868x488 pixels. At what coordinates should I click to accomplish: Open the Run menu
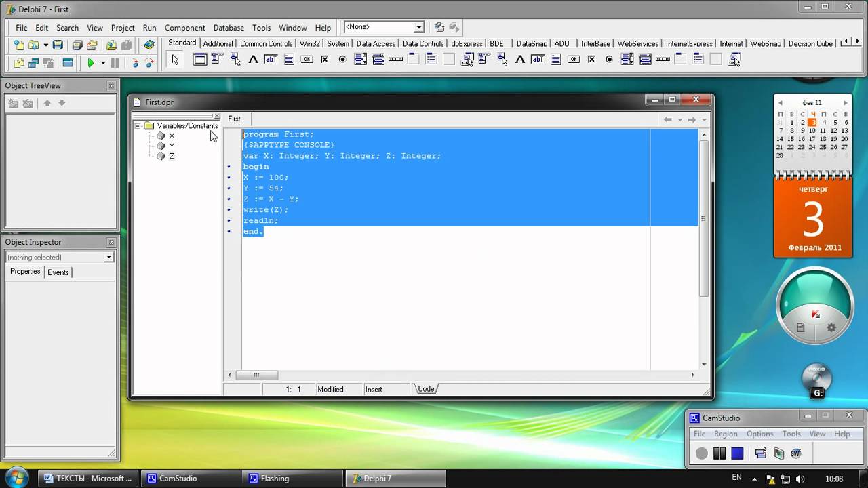point(149,28)
